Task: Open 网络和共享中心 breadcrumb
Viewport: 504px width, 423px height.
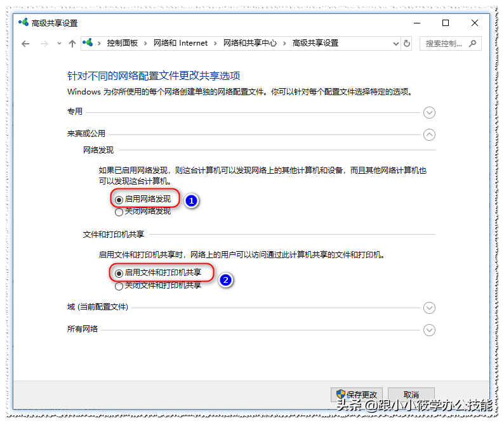Action: pos(249,43)
